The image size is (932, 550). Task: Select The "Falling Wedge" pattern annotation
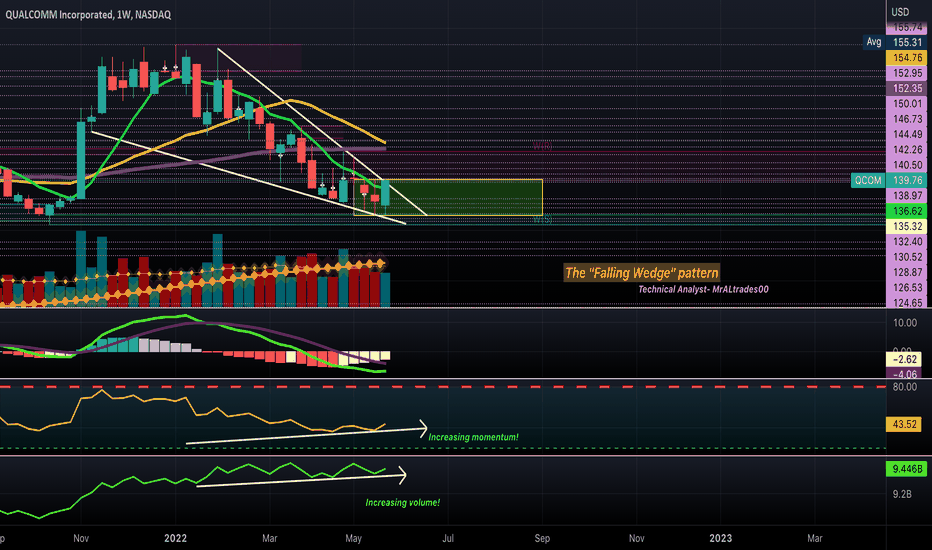[641, 273]
